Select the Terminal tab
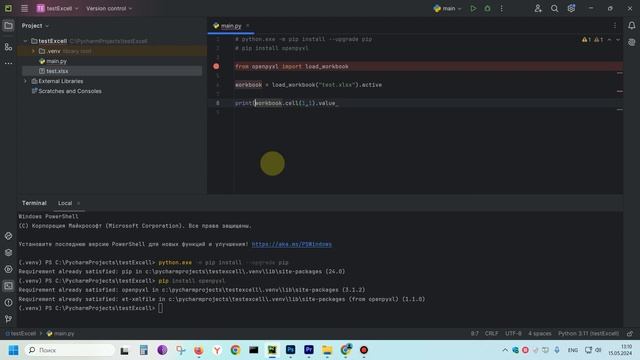Image resolution: width=640 pixels, height=360 pixels. (34, 203)
